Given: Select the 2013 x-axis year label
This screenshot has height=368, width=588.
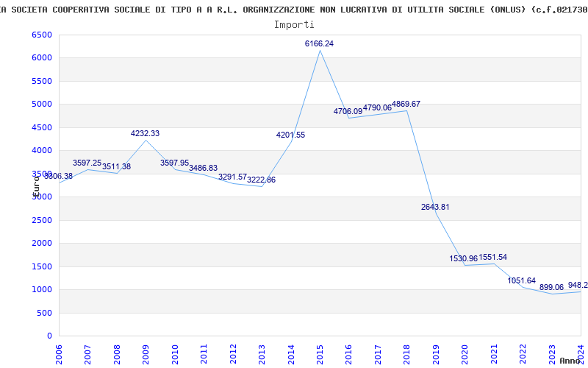Looking at the screenshot, I should tap(262, 354).
